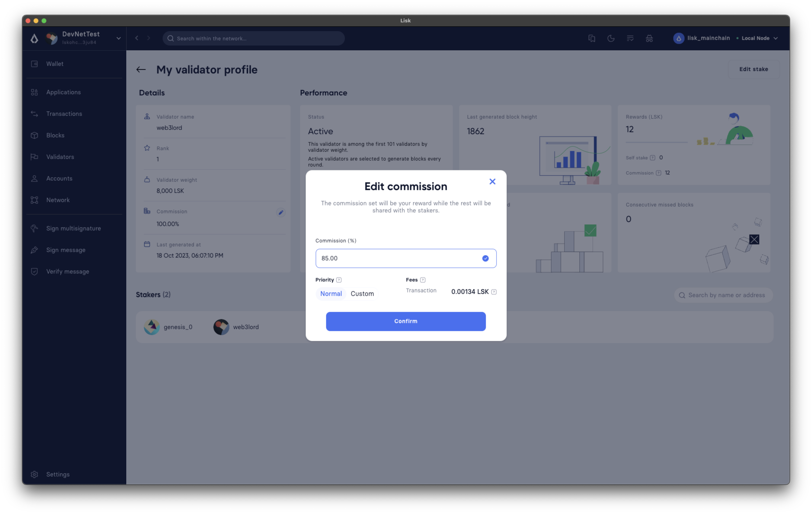Click the Priority help icon
The width and height of the screenshot is (812, 514).
click(339, 280)
